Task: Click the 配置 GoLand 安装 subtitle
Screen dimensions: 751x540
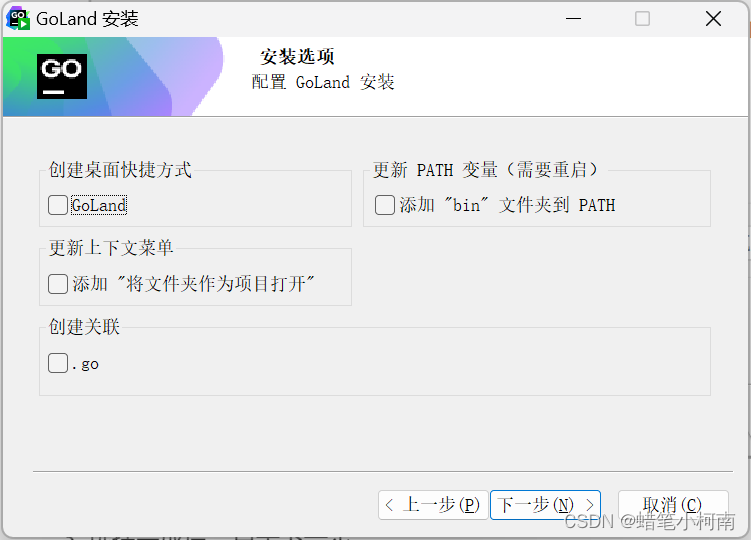Action: point(323,82)
